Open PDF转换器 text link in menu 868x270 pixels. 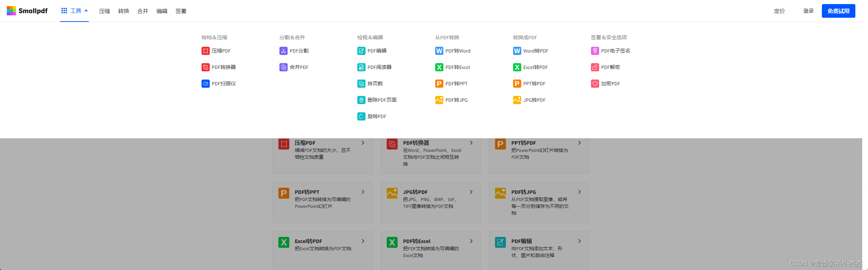(x=224, y=67)
